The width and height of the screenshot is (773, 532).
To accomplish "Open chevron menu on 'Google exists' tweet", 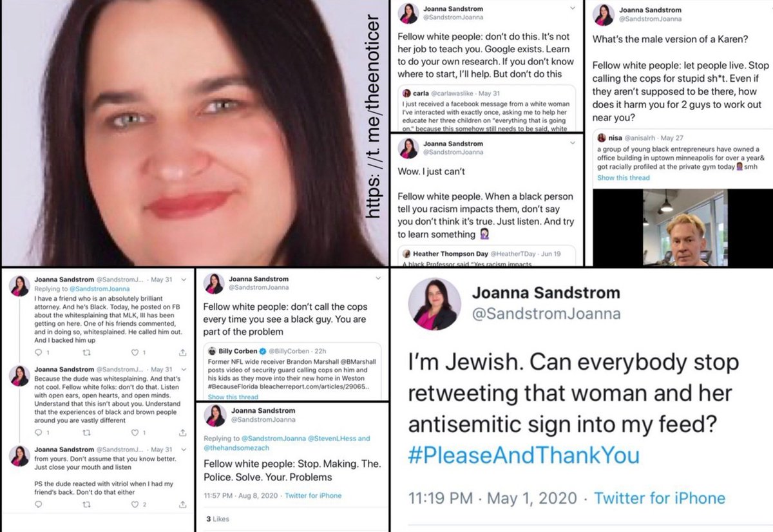I will 573,8.
